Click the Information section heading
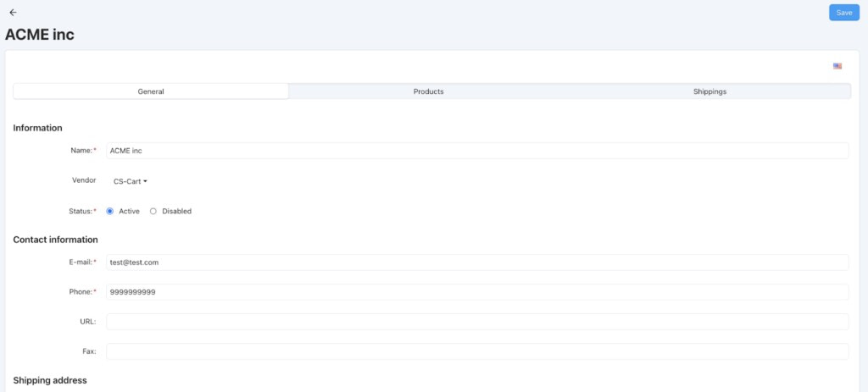 [37, 128]
